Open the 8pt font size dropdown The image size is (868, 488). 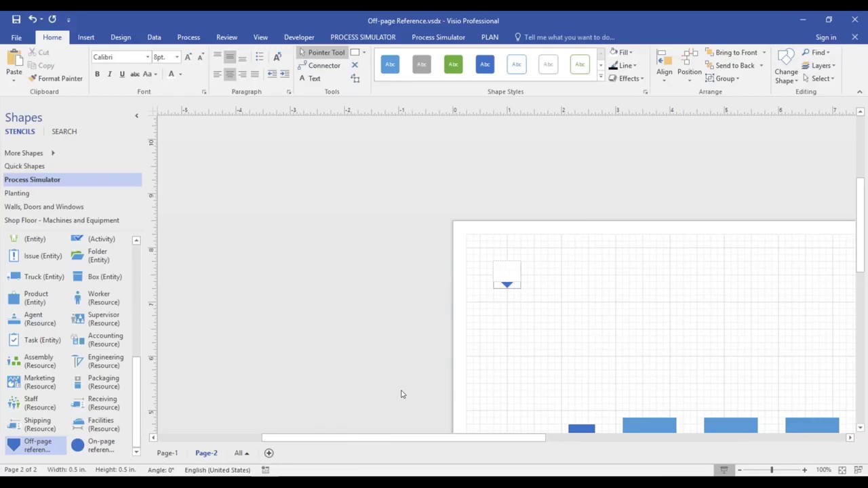[177, 57]
